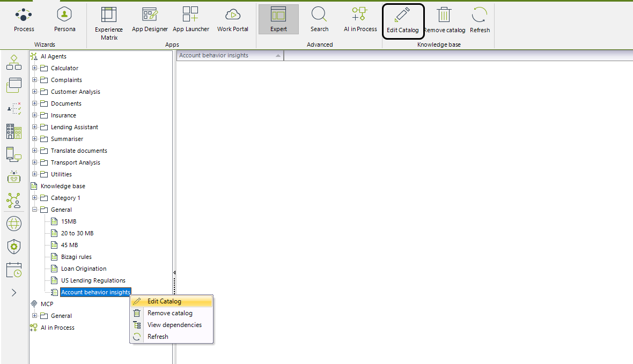
Task: Collapse the General knowledge base folder
Action: click(x=34, y=209)
